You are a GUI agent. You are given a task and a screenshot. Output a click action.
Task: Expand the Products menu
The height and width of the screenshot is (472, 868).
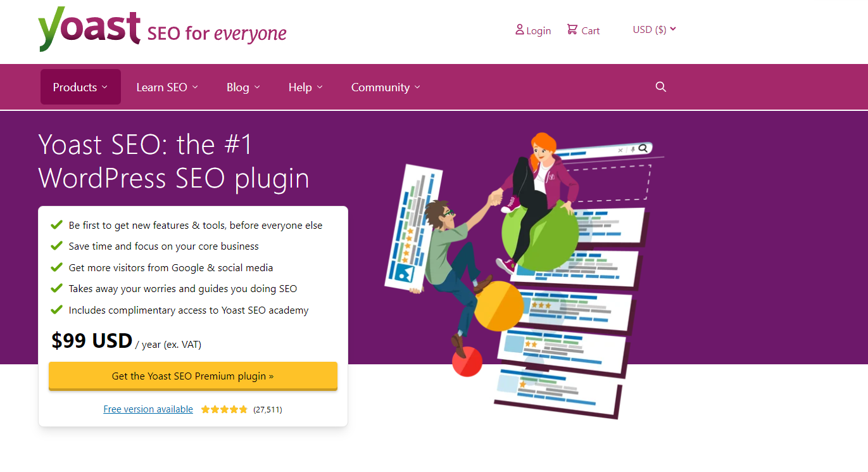80,87
